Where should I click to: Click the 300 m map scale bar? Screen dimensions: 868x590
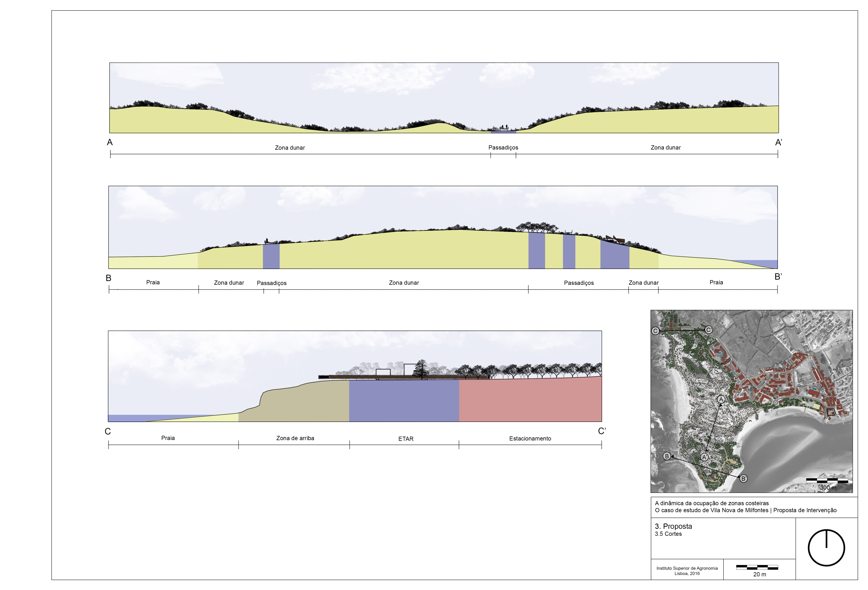pos(827,481)
